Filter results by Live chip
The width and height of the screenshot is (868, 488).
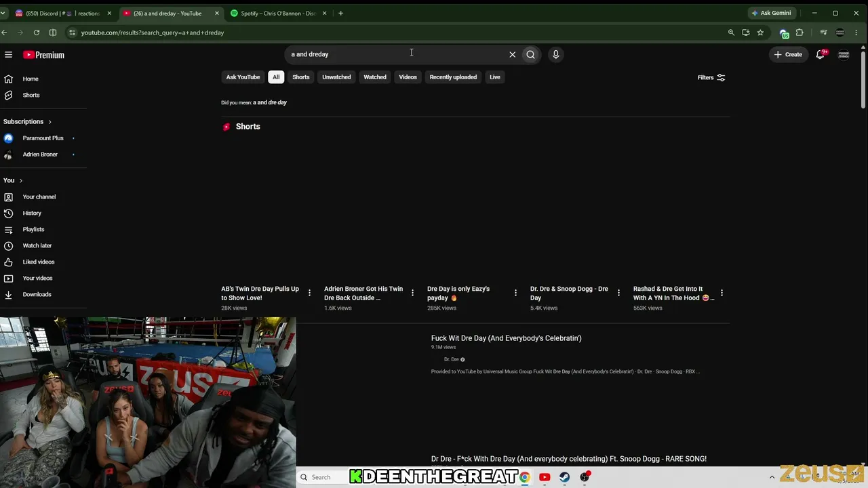[x=495, y=77]
